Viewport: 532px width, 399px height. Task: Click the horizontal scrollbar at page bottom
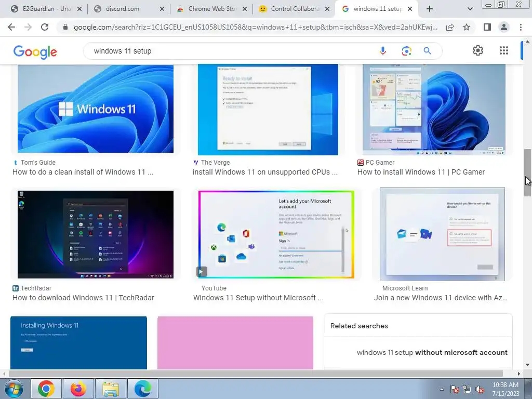256,374
